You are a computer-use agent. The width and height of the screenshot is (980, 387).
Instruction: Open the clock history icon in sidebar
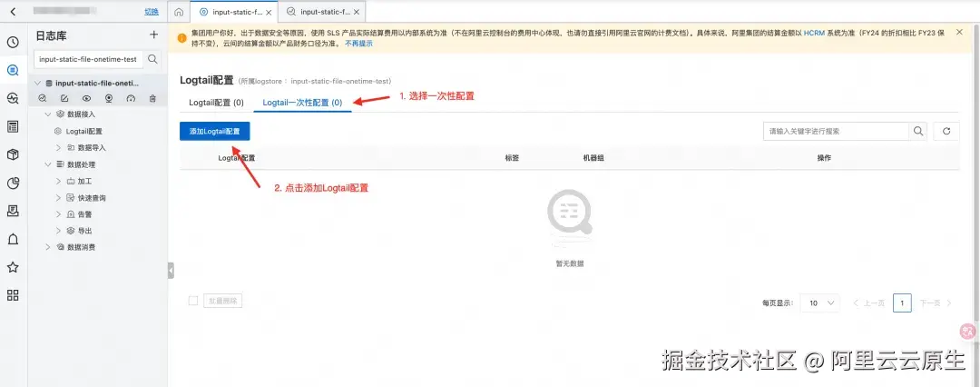[x=13, y=42]
